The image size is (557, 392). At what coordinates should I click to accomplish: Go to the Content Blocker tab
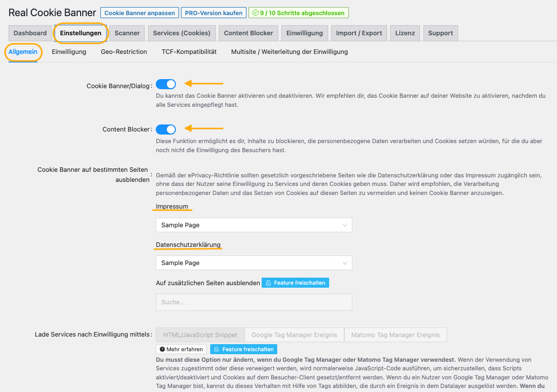click(249, 33)
